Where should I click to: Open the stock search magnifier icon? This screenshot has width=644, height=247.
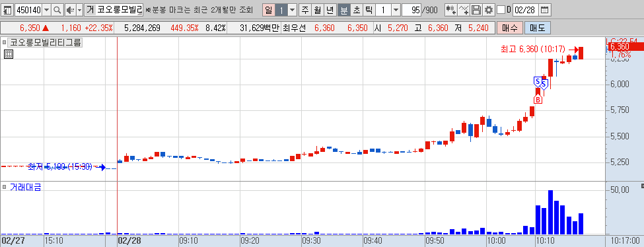coord(57,10)
